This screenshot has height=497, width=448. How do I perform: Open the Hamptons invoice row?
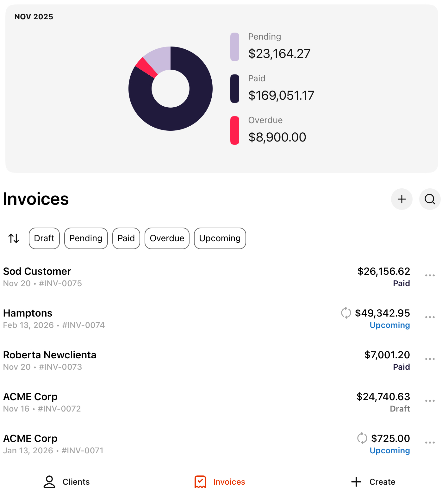point(158,318)
